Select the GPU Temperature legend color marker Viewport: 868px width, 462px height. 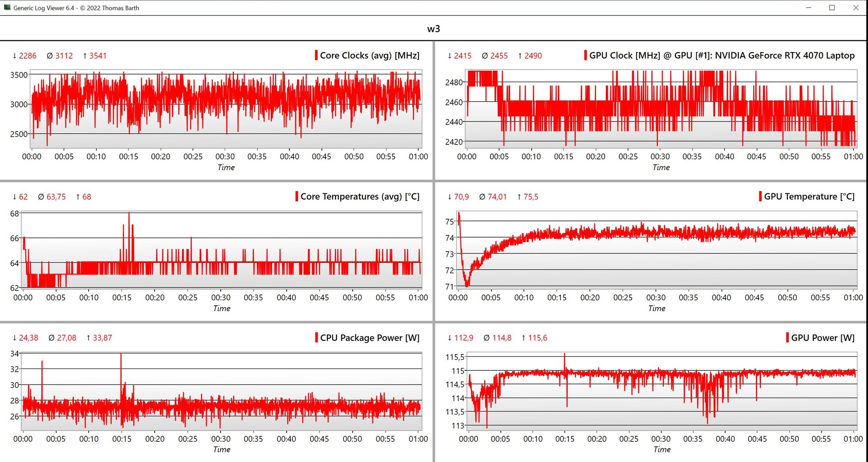760,196
